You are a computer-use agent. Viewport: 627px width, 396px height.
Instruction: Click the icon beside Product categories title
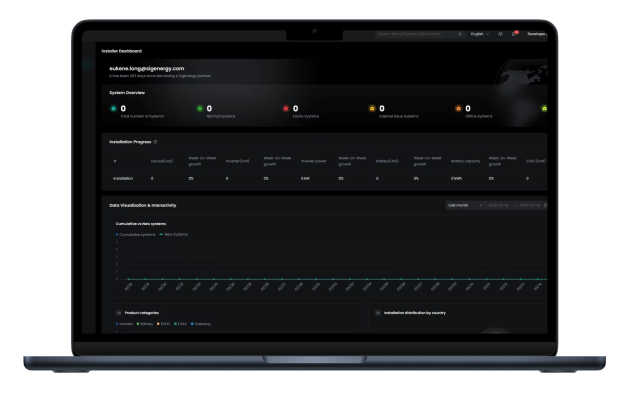tap(119, 313)
